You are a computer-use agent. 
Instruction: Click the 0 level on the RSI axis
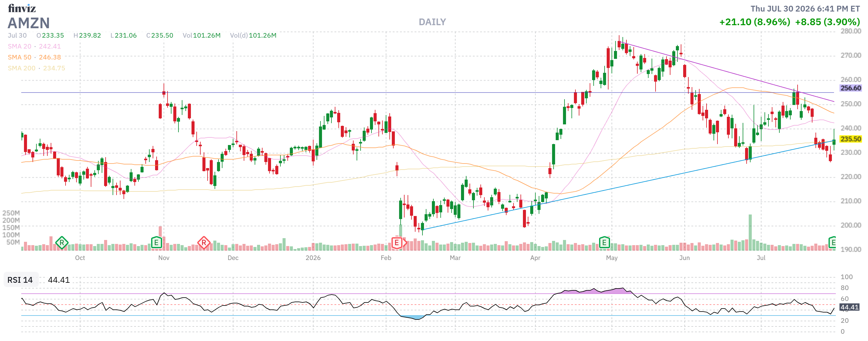coord(843,332)
